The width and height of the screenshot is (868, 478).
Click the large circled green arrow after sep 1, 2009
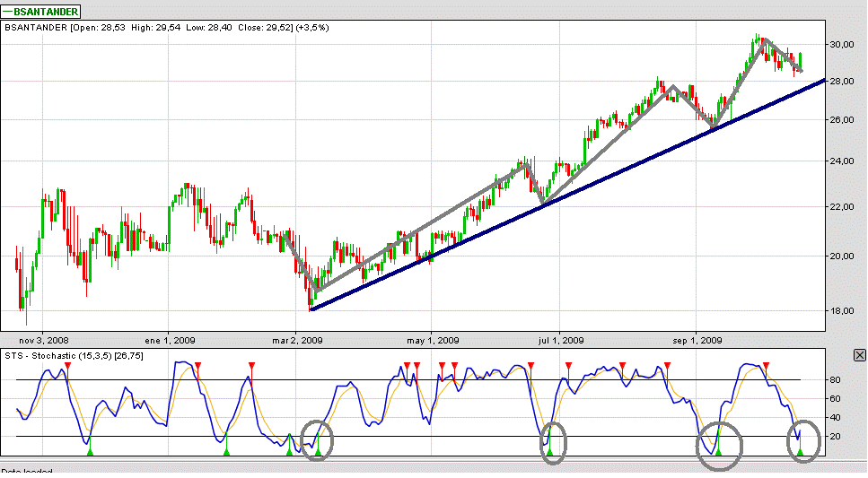[718, 451]
